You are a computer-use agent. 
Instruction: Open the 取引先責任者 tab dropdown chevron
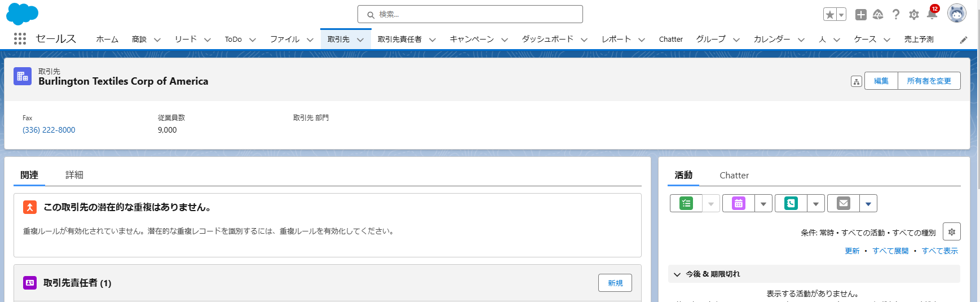[432, 40]
